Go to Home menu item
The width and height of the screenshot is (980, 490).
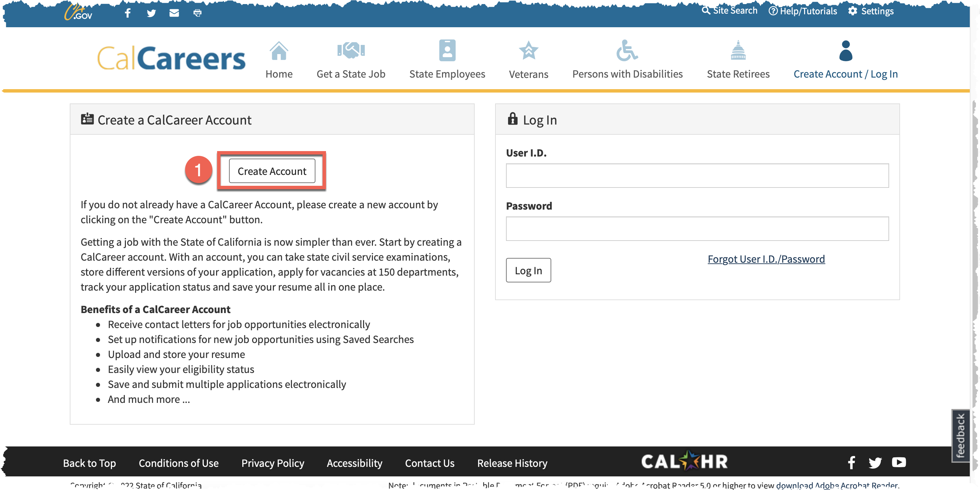coord(279,74)
